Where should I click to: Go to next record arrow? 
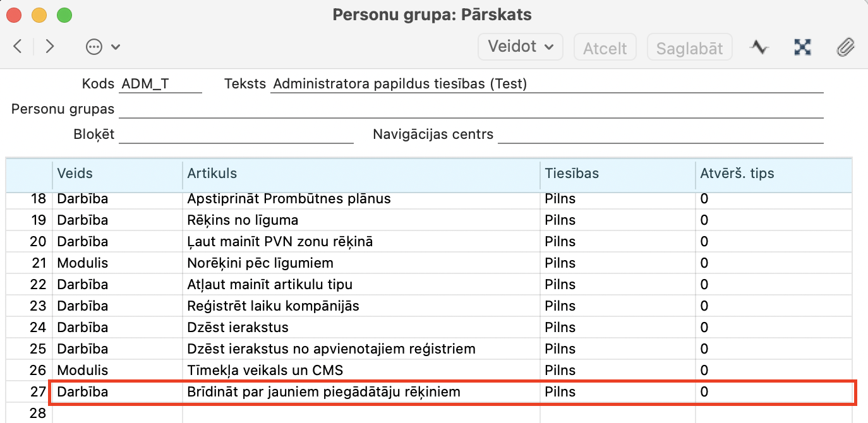point(50,46)
